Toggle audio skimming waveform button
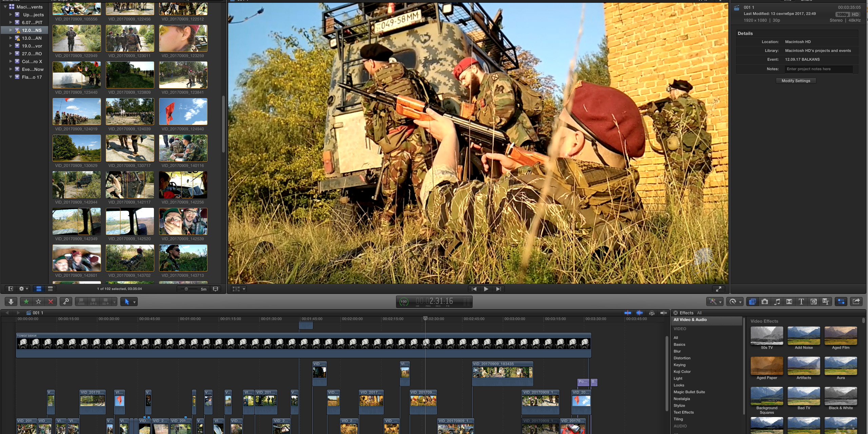This screenshot has height=434, width=868. click(x=639, y=313)
